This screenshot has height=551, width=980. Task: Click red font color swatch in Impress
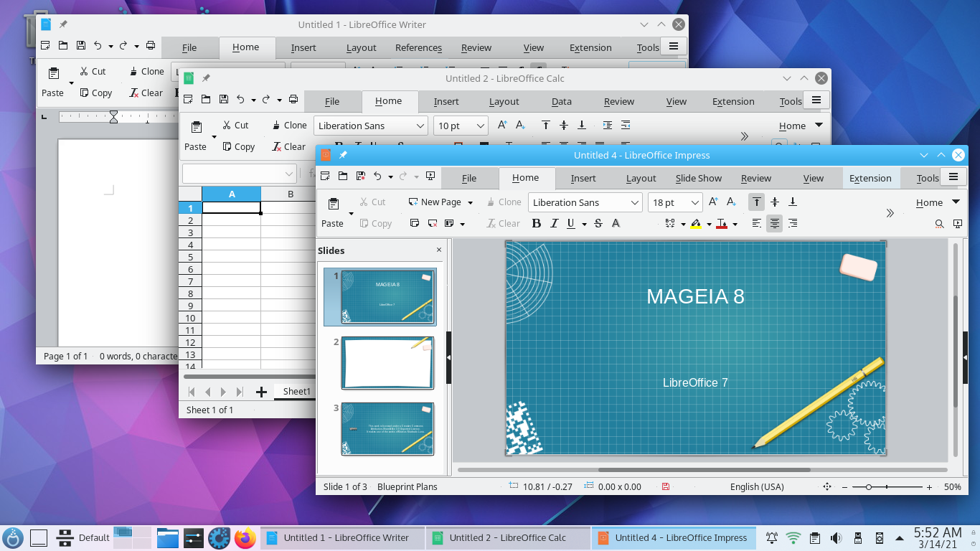point(722,224)
